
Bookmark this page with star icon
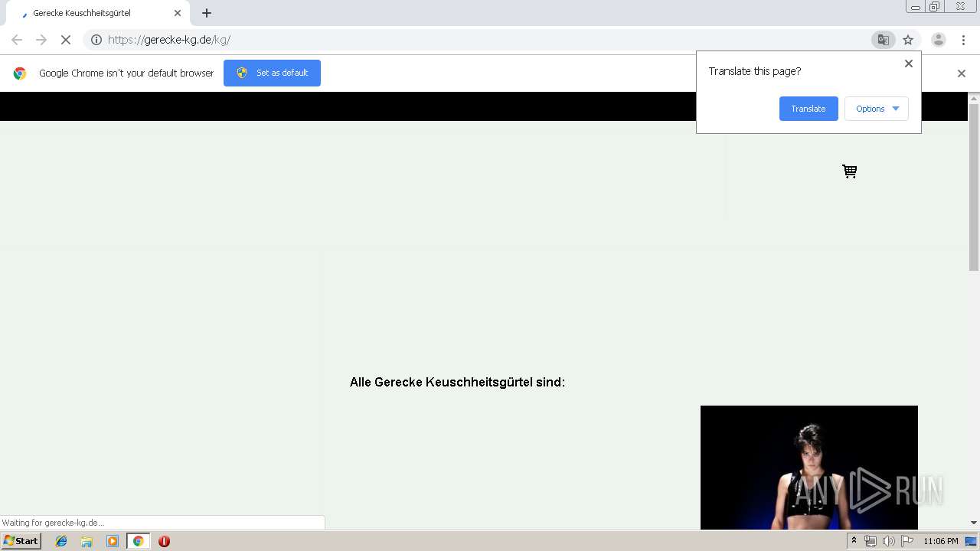tap(908, 40)
